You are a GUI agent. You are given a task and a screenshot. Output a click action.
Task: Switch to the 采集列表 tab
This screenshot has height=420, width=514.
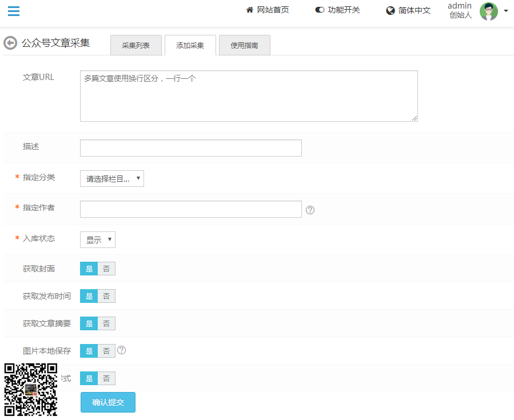click(136, 45)
